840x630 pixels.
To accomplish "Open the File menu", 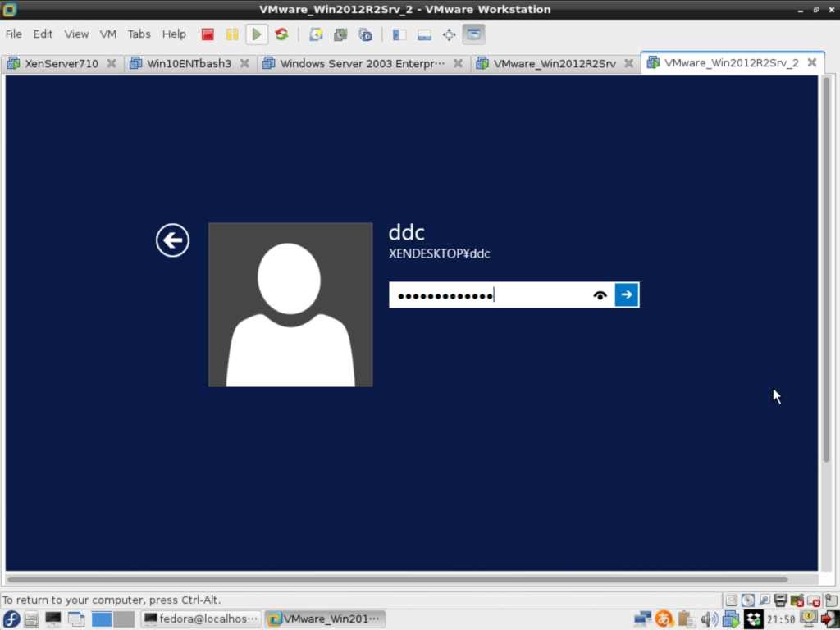I will coord(13,34).
